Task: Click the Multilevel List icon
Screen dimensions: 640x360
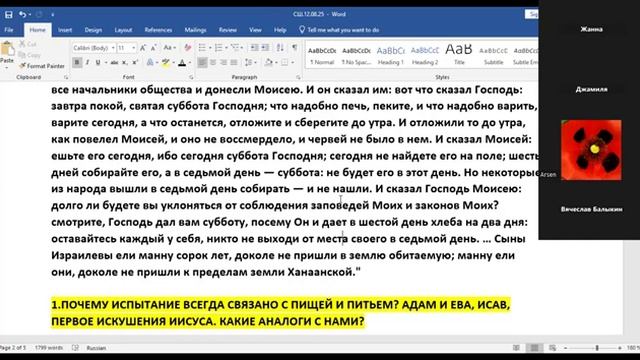Action: click(235, 48)
